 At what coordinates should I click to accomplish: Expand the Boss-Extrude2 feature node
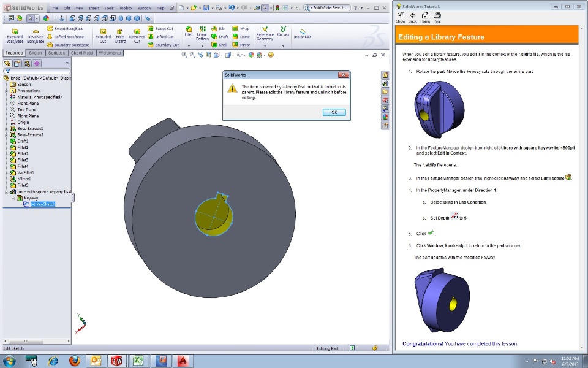coord(6,135)
